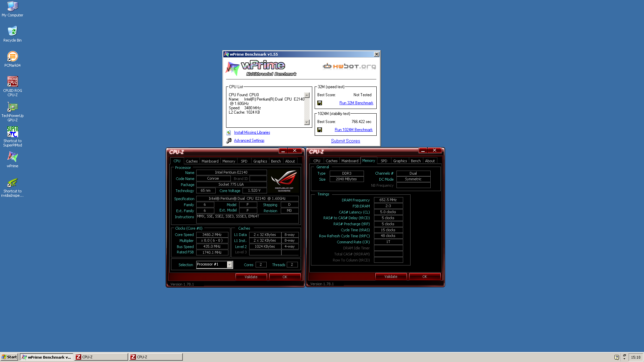This screenshot has width=644, height=362.
Task: Click Advanced Settings wrench icon
Action: click(x=229, y=141)
